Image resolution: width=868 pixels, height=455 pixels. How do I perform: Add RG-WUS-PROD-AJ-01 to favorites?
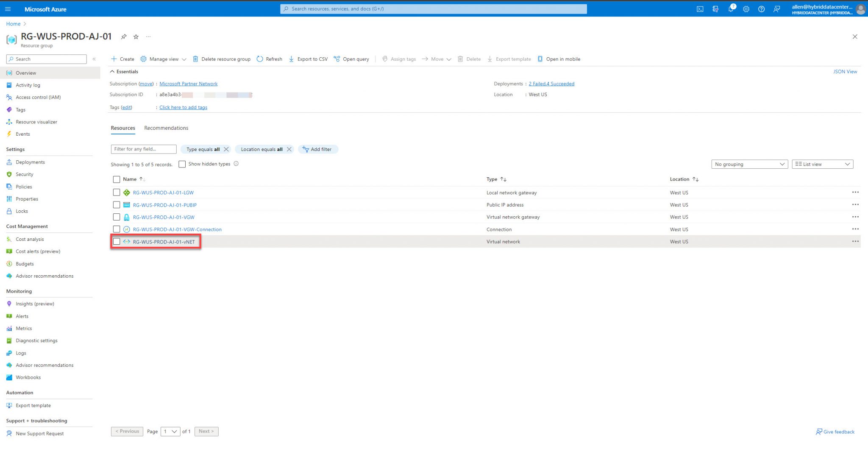[x=136, y=36]
